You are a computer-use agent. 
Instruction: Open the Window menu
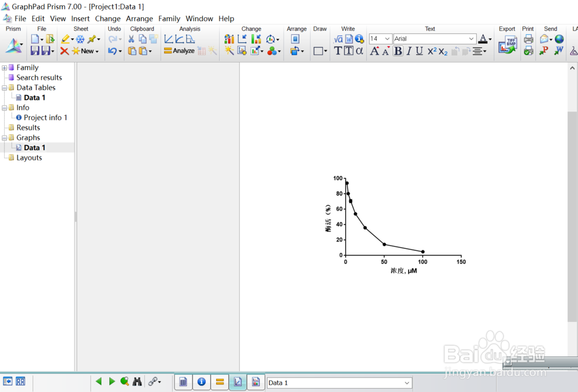click(199, 18)
